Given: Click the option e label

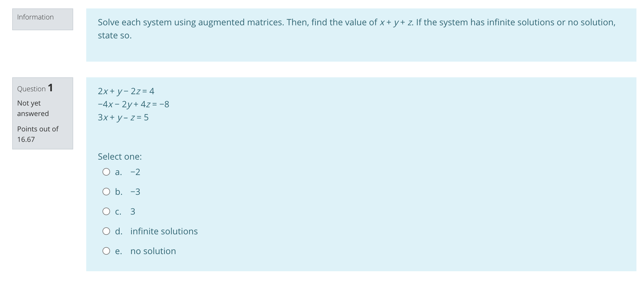Looking at the screenshot, I should [118, 251].
